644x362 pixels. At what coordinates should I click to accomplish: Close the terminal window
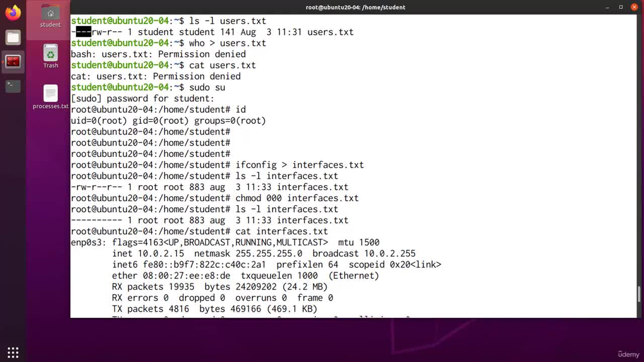pyautogui.click(x=634, y=7)
